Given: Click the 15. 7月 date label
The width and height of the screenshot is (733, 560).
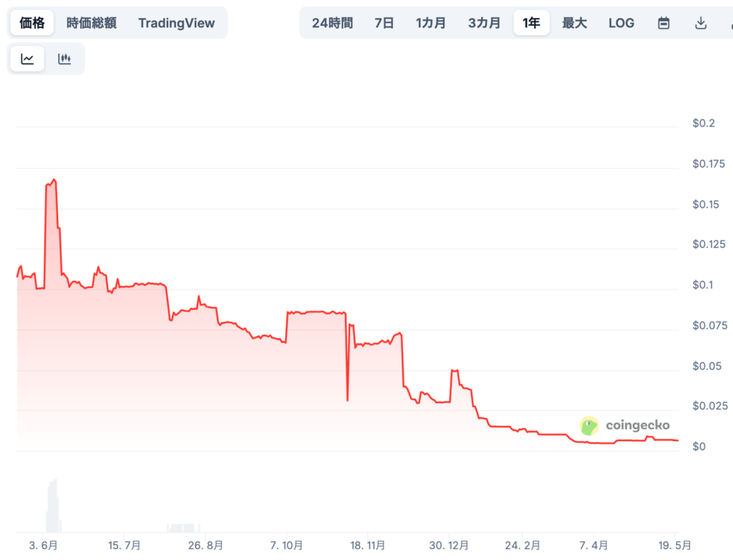Looking at the screenshot, I should (x=125, y=545).
